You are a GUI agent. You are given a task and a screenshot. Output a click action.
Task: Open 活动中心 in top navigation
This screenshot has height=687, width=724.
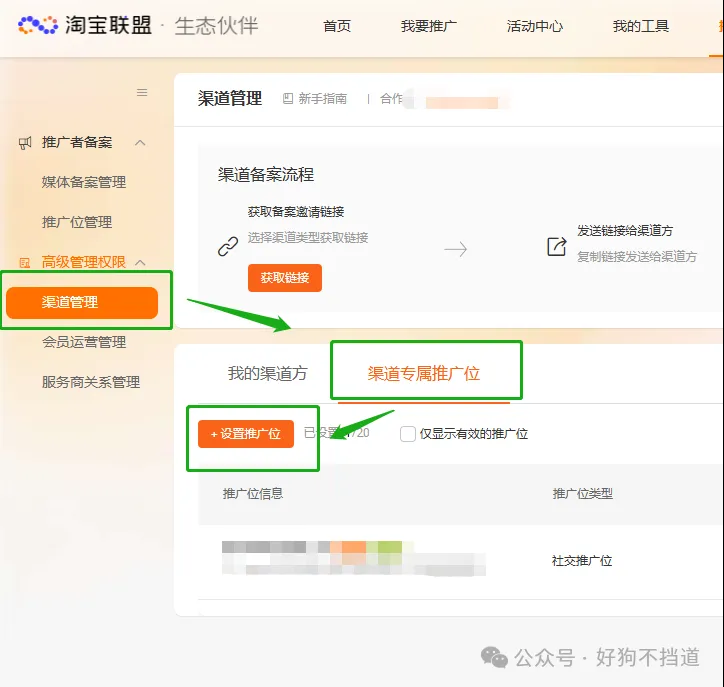click(535, 26)
